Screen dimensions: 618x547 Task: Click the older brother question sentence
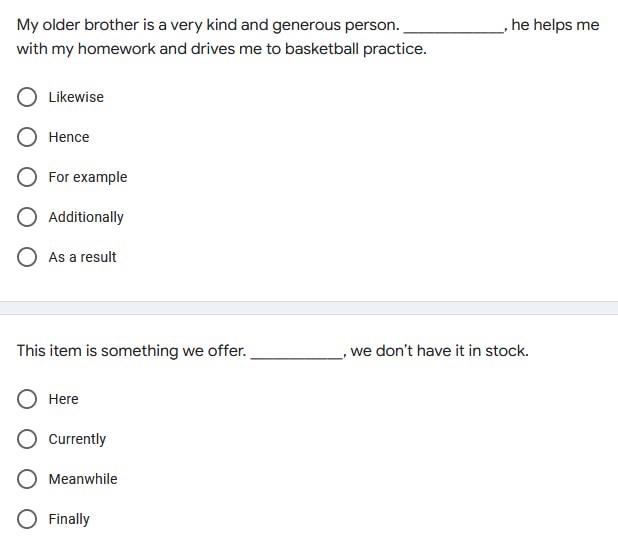coord(308,37)
